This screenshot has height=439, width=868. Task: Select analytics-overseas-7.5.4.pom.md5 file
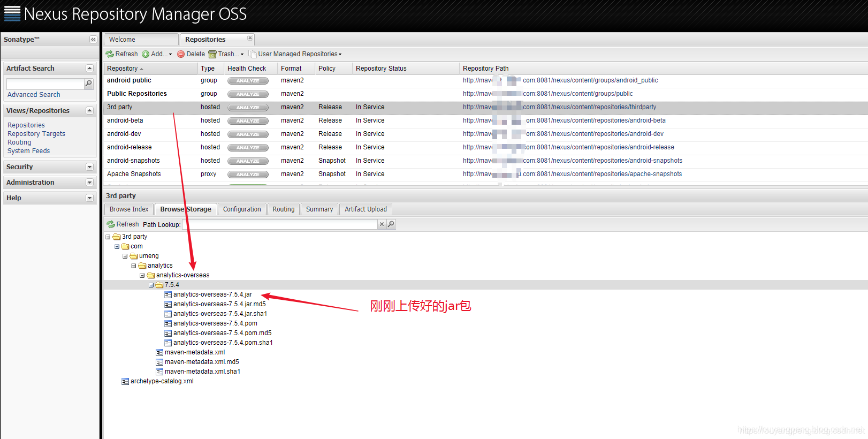[222, 333]
